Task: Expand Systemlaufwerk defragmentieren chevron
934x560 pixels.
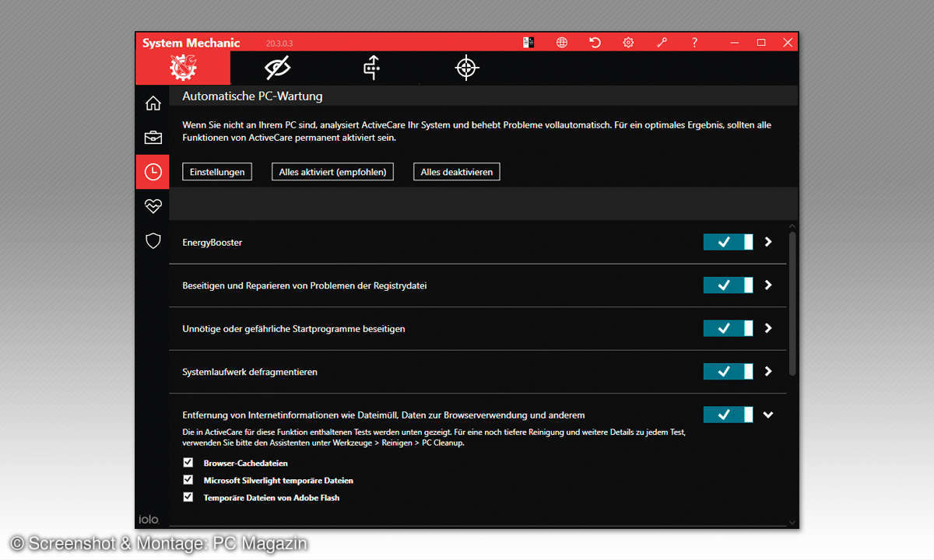Action: click(x=768, y=372)
